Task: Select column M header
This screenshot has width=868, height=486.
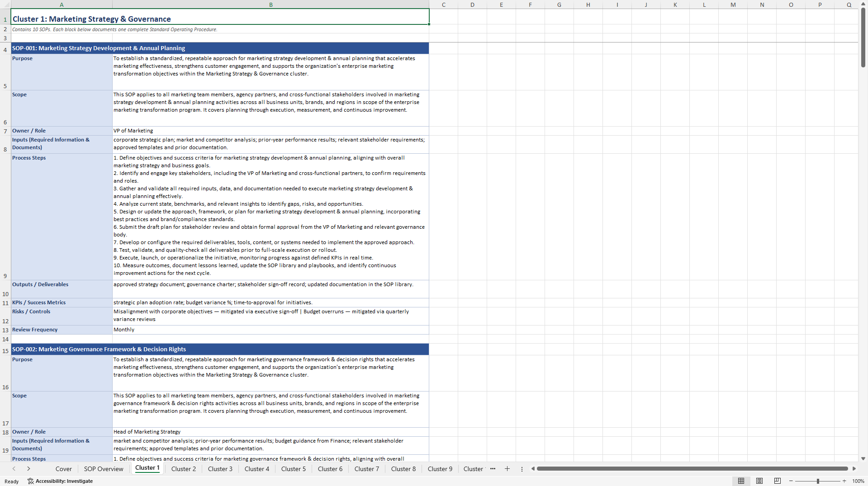Action: [733, 5]
